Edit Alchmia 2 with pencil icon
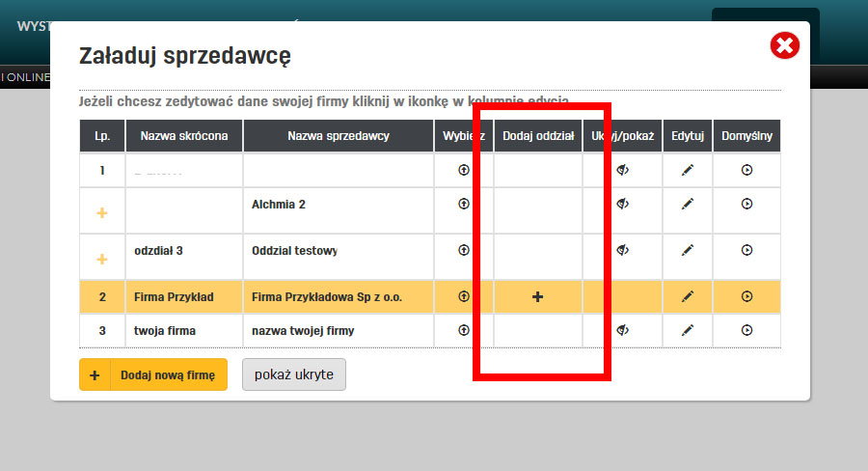 coord(688,204)
